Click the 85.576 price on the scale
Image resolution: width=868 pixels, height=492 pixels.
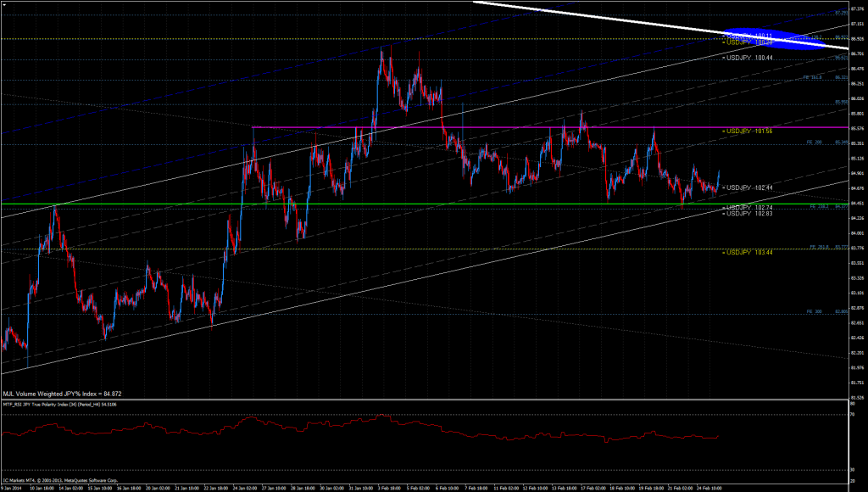coord(857,129)
